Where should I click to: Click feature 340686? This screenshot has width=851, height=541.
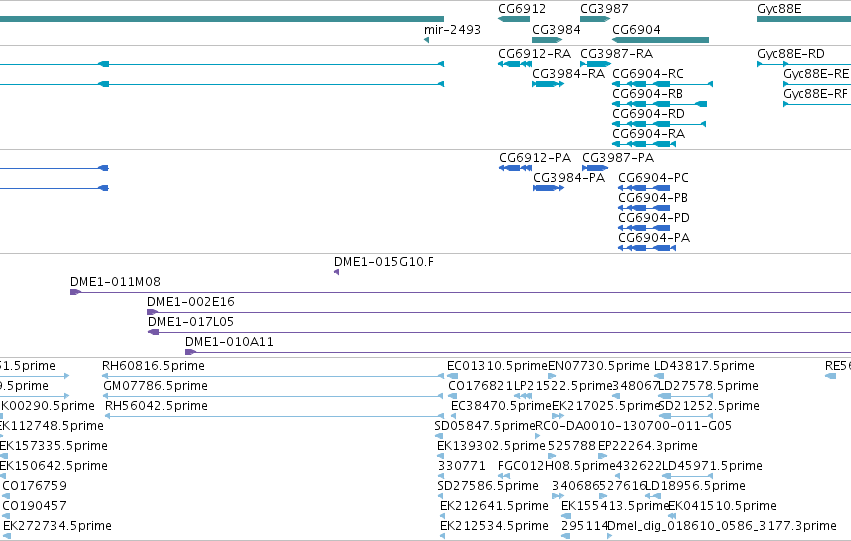click(x=576, y=486)
